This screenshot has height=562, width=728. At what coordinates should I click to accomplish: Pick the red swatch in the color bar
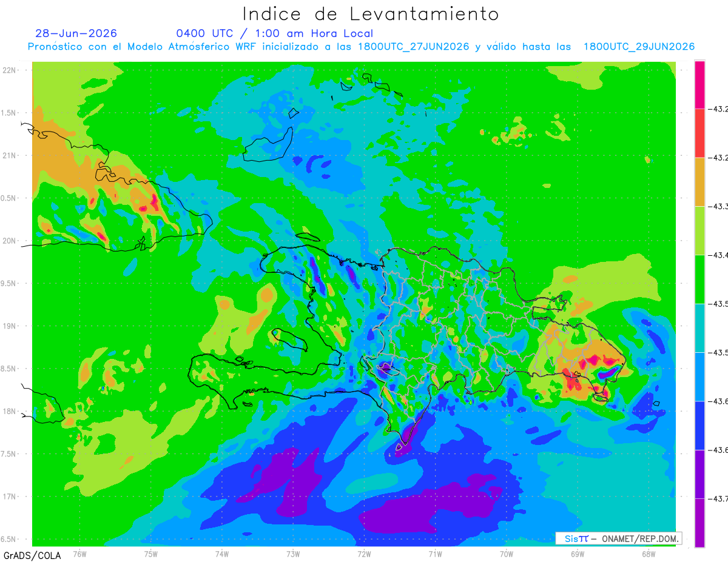(699, 133)
